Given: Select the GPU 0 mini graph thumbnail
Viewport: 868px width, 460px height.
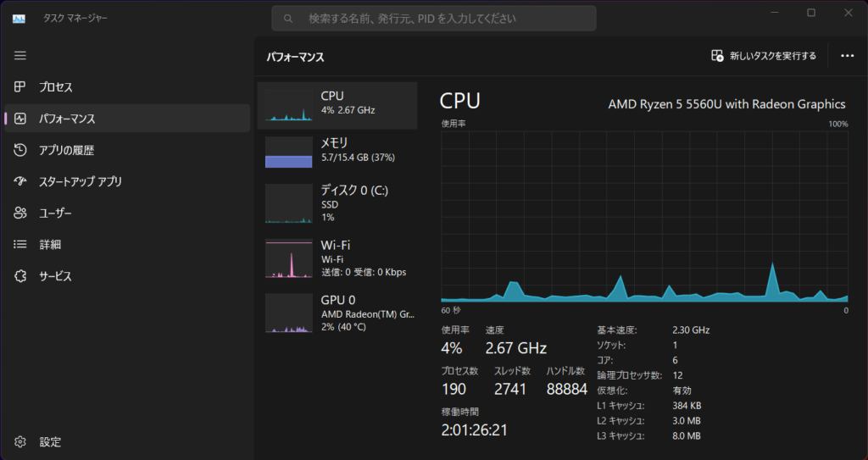Looking at the screenshot, I should pyautogui.click(x=288, y=313).
